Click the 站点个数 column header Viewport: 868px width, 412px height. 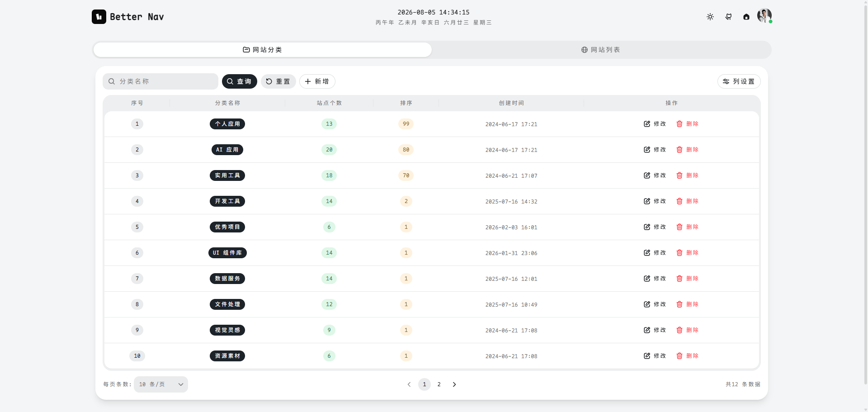coord(329,103)
